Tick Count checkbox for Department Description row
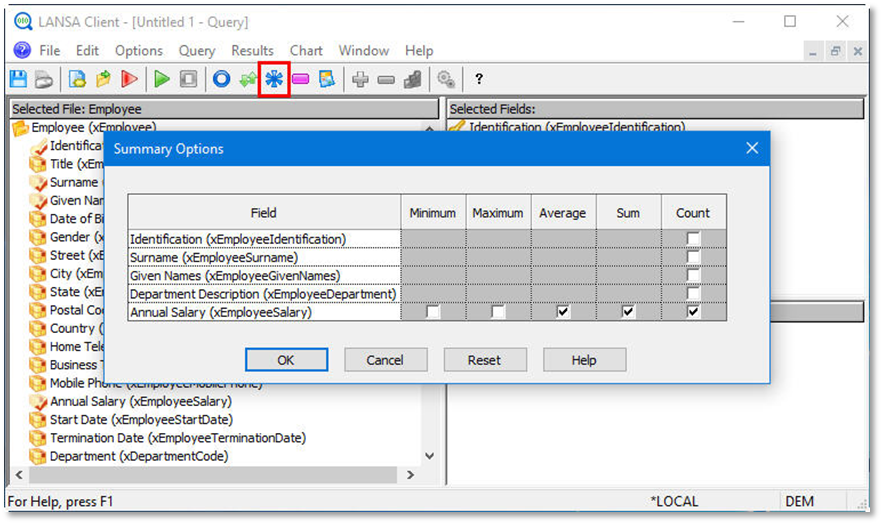 coord(693,293)
